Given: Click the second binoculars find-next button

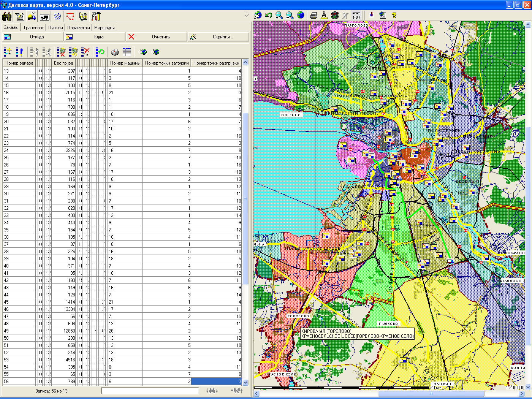Looking at the screenshot, I should [x=237, y=391].
